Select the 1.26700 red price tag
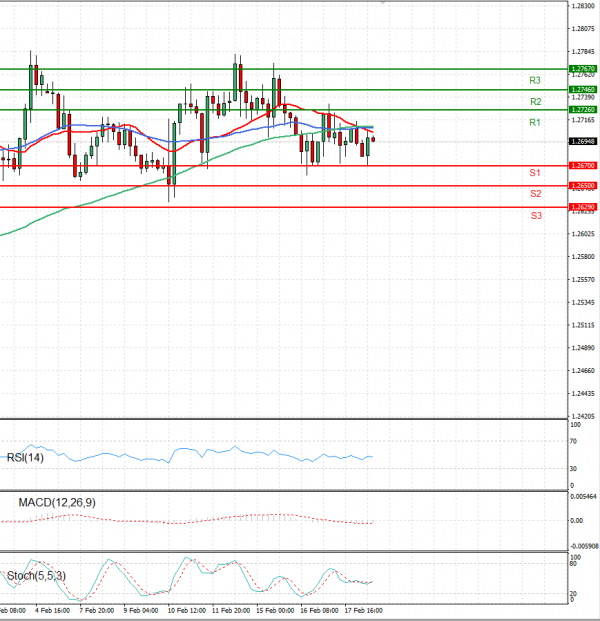Screen dimensions: 600x621 583,166
